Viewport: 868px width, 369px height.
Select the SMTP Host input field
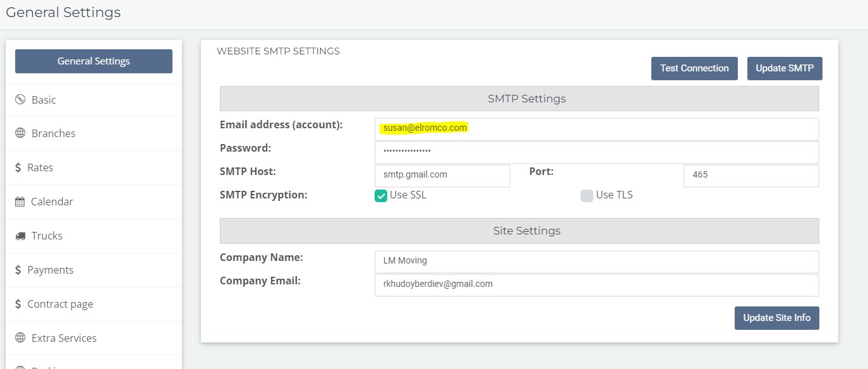442,176
